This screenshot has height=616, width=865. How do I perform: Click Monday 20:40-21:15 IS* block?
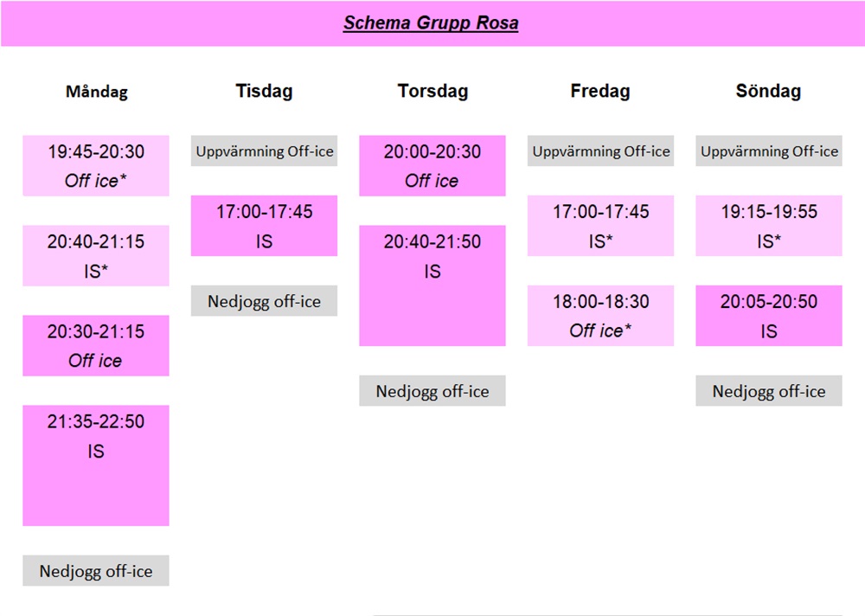(x=96, y=255)
